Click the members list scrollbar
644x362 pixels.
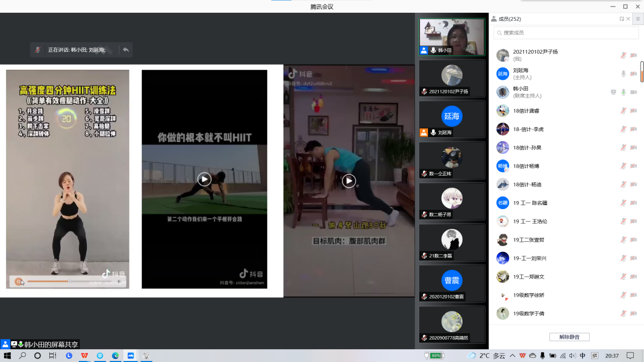click(x=641, y=71)
